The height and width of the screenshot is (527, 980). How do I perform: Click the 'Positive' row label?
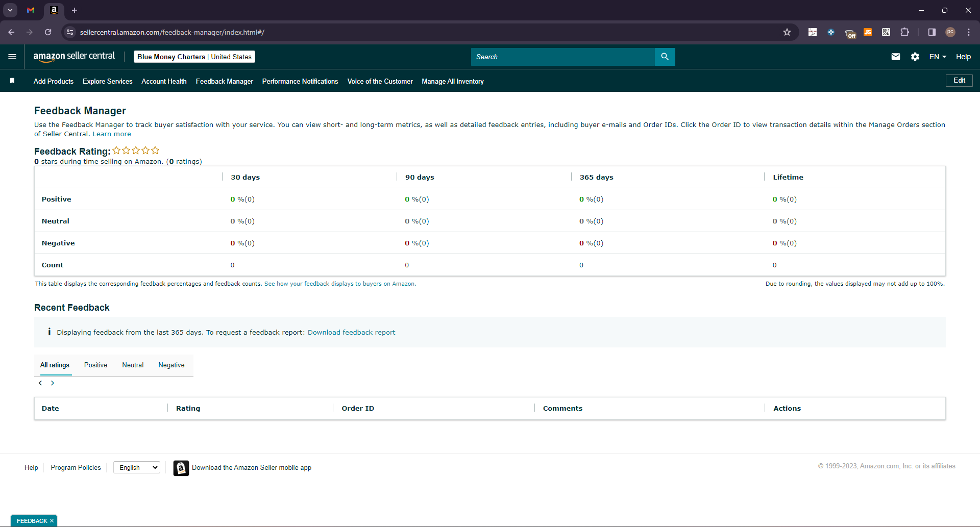pyautogui.click(x=57, y=199)
